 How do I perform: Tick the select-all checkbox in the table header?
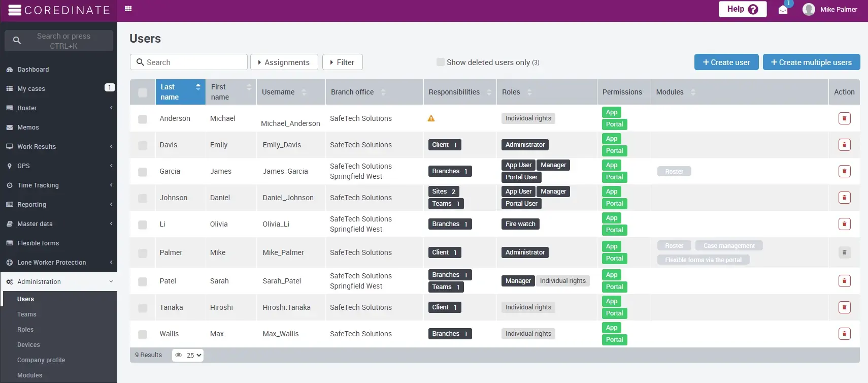(x=143, y=92)
